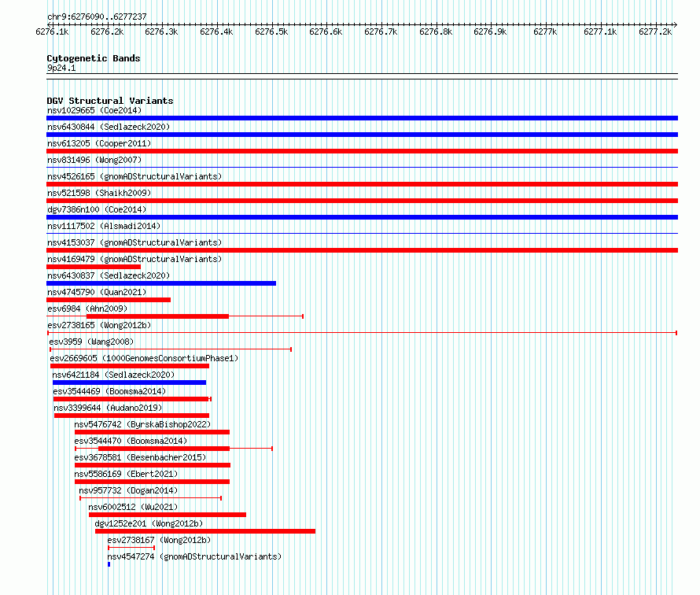The image size is (700, 595).
Task: Open the dgv7386n100 (Coe2014) label
Action: pyautogui.click(x=97, y=209)
